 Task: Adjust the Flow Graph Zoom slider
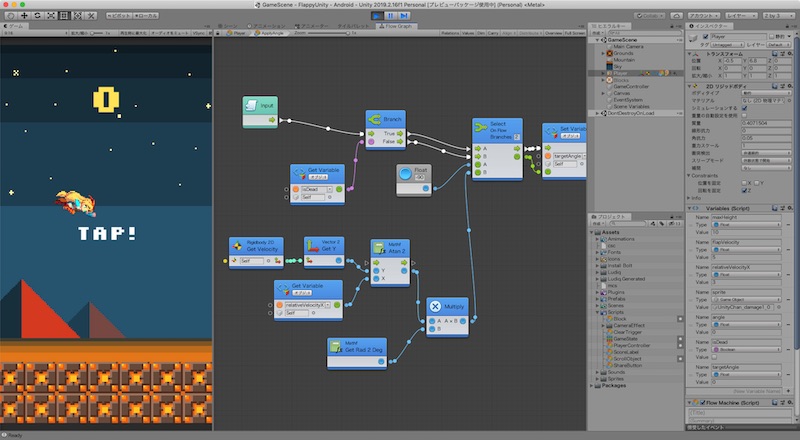point(329,33)
